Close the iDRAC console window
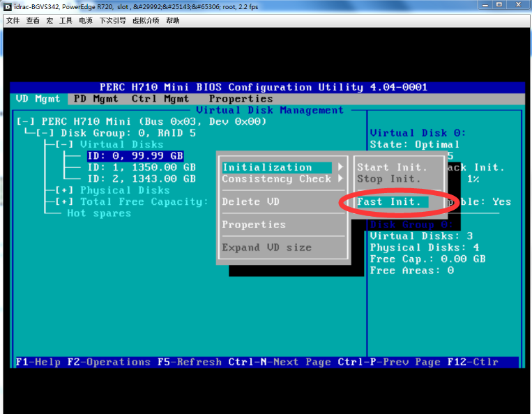Screen dimensions: 532x414 click(x=518, y=5)
